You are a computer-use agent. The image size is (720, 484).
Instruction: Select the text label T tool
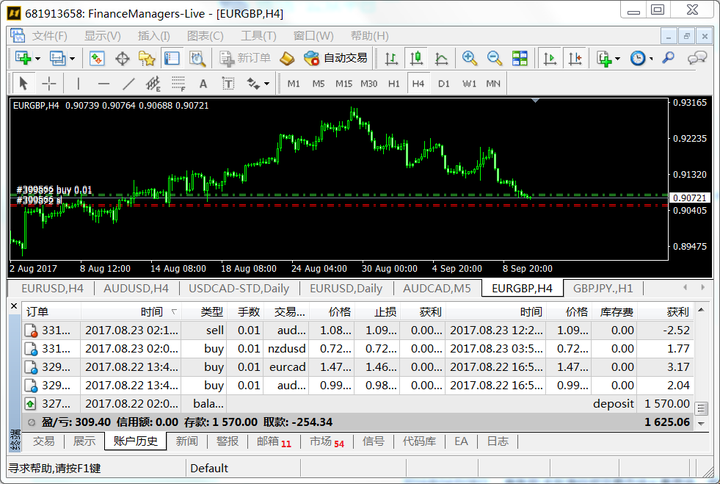point(228,84)
